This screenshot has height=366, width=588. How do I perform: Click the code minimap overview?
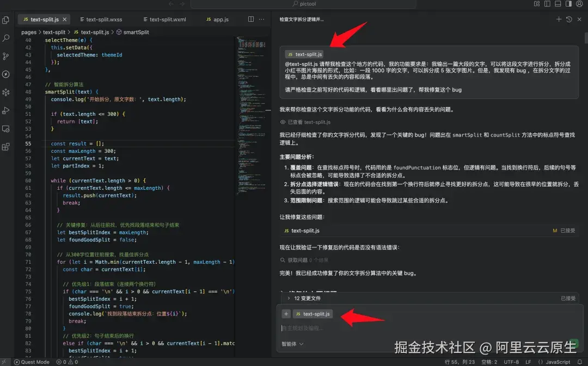tap(251, 114)
